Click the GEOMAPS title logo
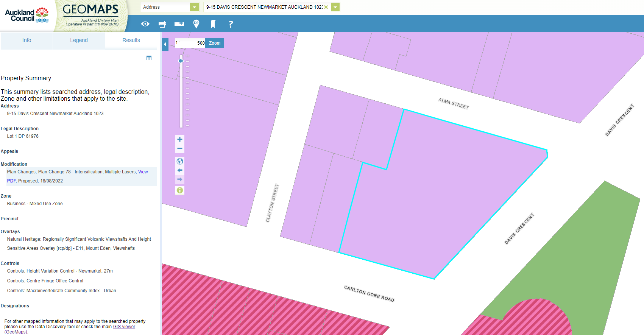644x335 pixels. tap(90, 9)
